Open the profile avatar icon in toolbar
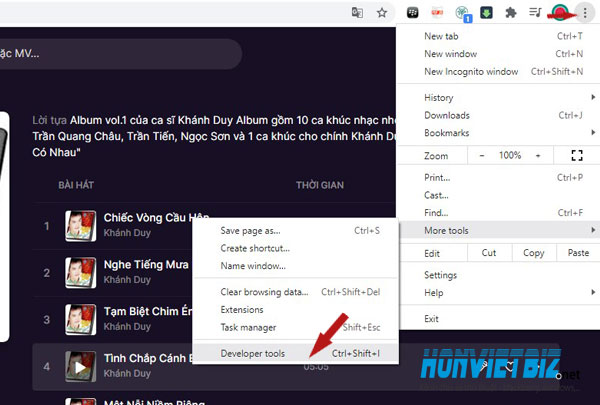Image resolution: width=600 pixels, height=405 pixels. (x=560, y=13)
